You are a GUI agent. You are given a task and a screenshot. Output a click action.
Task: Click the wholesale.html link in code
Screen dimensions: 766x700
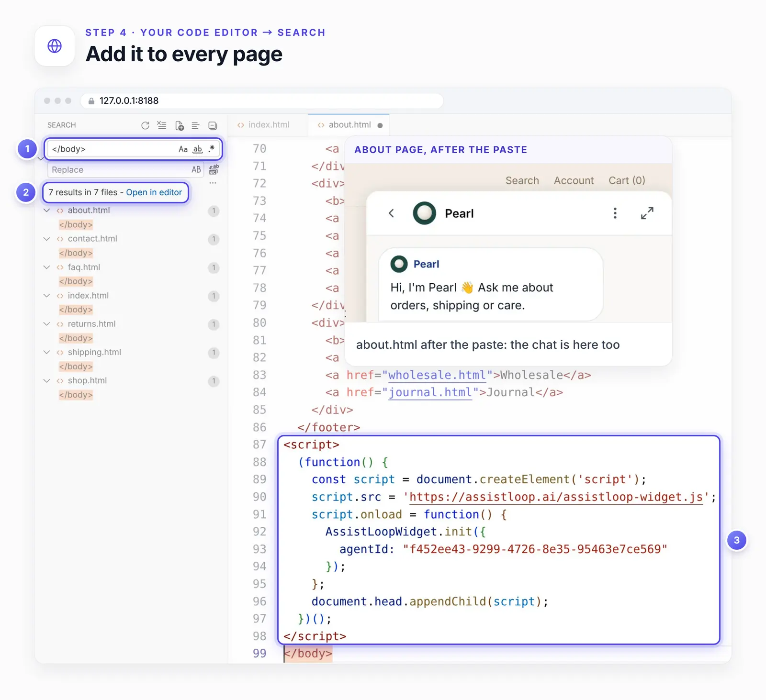437,375
